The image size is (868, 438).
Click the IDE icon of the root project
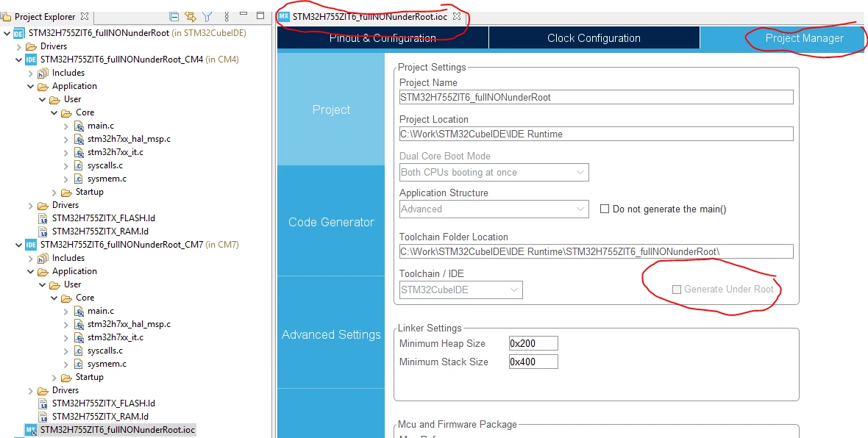tap(19, 33)
